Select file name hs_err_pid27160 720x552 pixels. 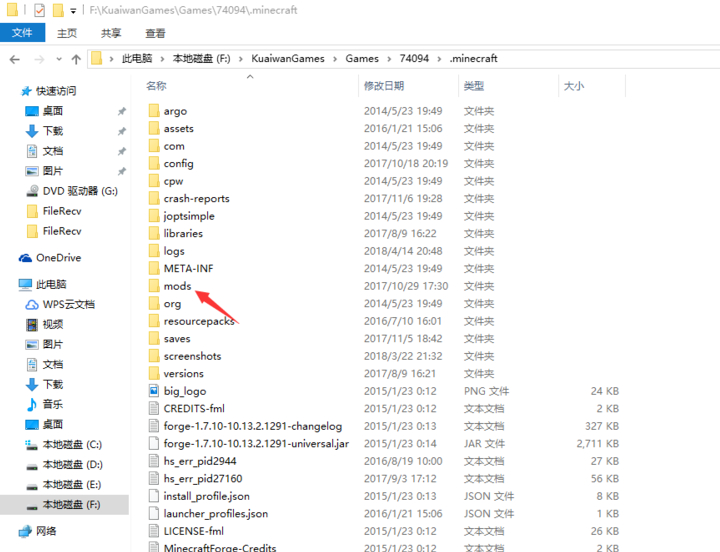pyautogui.click(x=202, y=479)
